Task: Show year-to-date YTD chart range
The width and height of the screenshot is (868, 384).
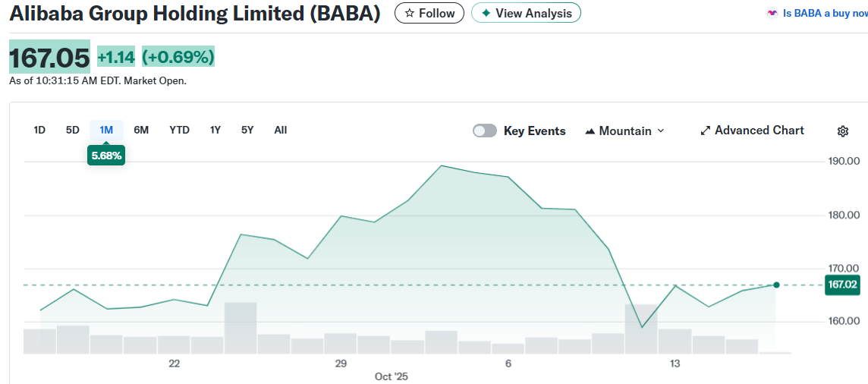Action: click(179, 130)
